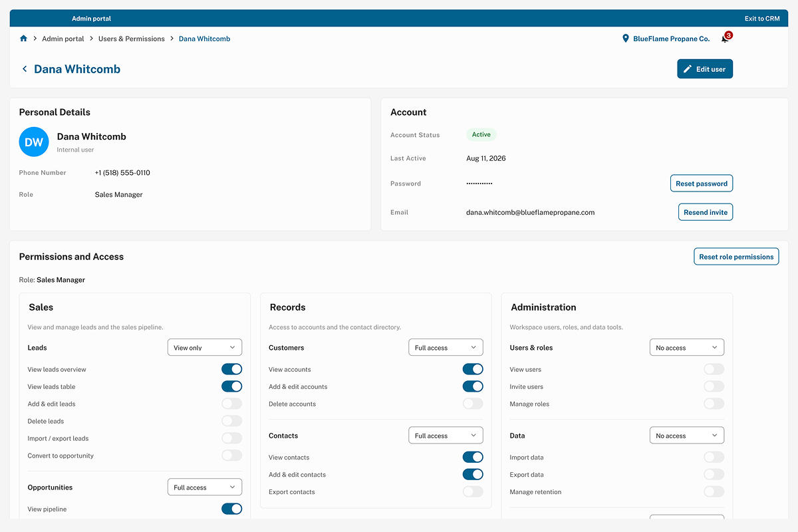Enable Delete accounts switch
Screen dimensions: 798x532
[473, 404]
